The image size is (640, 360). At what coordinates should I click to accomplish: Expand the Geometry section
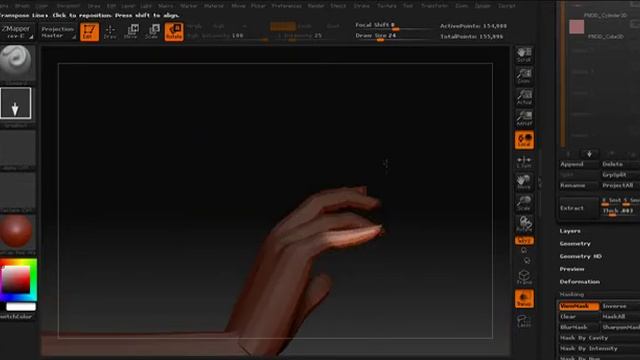(x=575, y=244)
